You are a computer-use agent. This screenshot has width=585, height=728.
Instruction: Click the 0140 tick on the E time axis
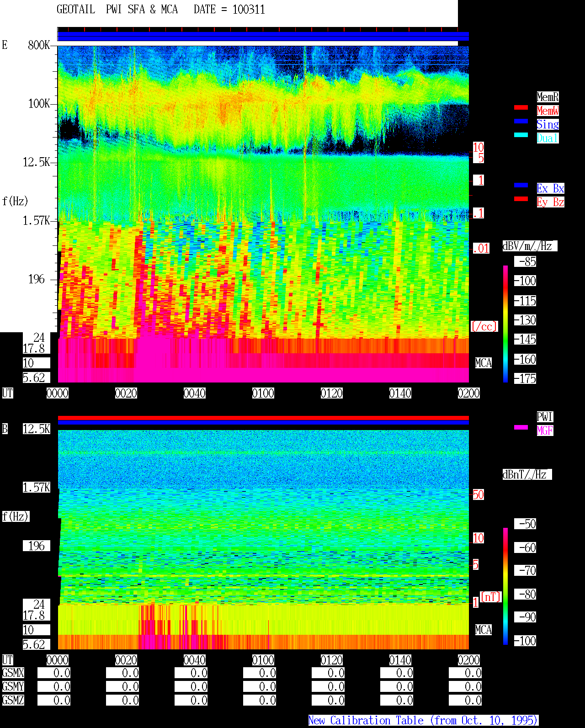coord(400,393)
